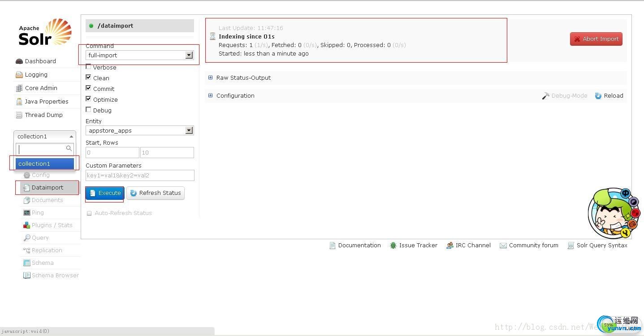The image size is (644, 336).
Task: Click the Issue Tracker bug icon
Action: [x=393, y=246]
